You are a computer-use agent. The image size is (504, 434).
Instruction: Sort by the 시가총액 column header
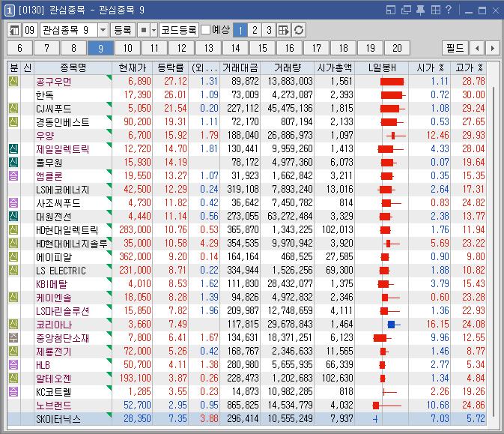click(335, 67)
